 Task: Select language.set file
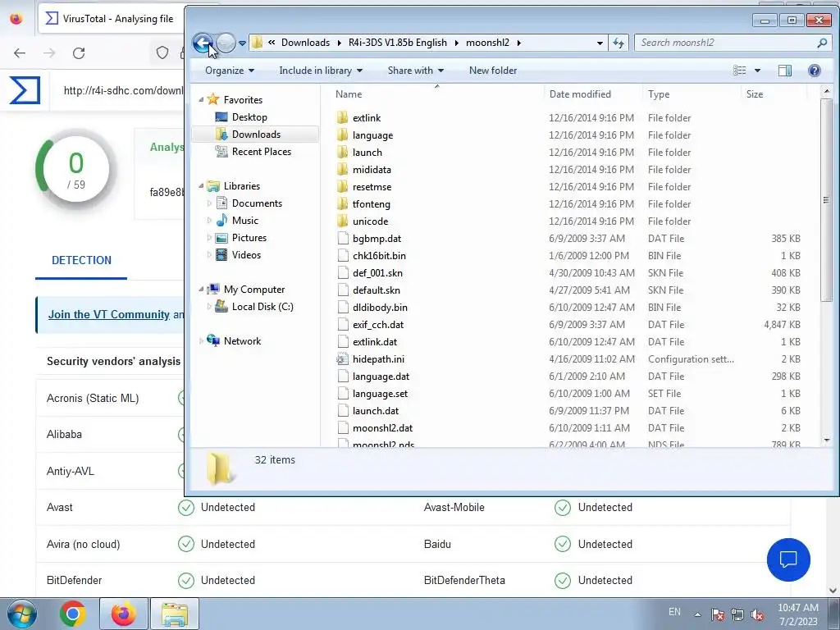tap(380, 393)
